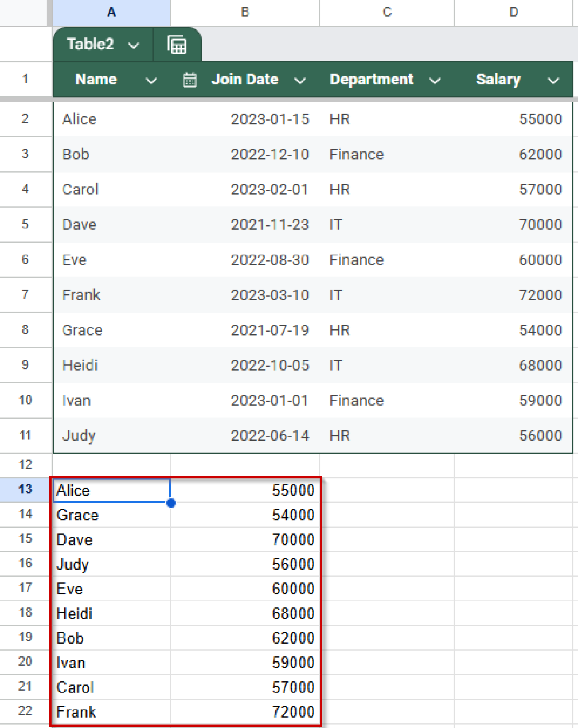Click the blue fill handle on cell A13
Image resolution: width=578 pixels, height=728 pixels.
(x=171, y=503)
